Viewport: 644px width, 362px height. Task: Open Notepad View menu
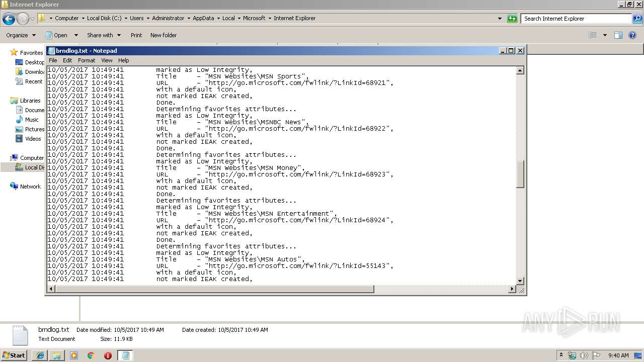(x=107, y=60)
